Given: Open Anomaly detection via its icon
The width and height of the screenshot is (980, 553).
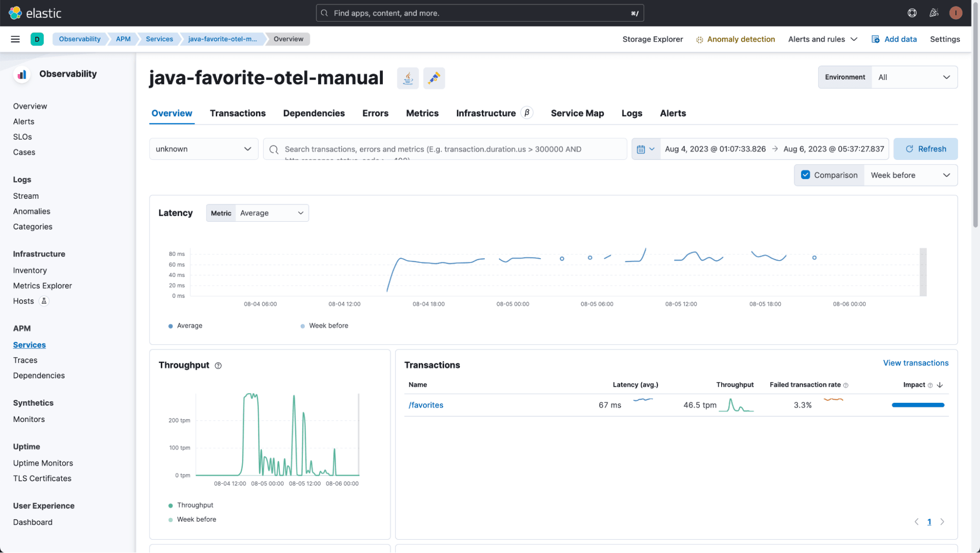Looking at the screenshot, I should click(699, 39).
